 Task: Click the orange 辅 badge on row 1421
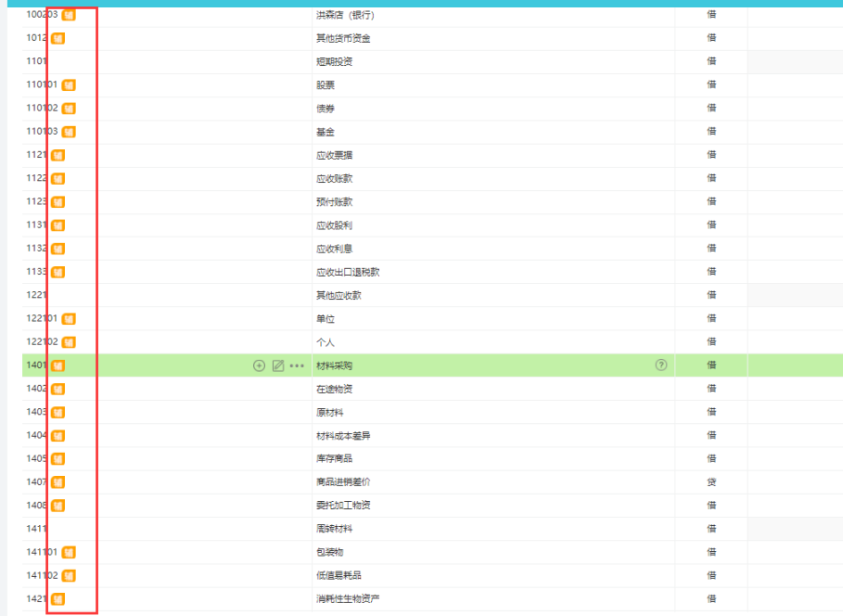[x=58, y=598]
